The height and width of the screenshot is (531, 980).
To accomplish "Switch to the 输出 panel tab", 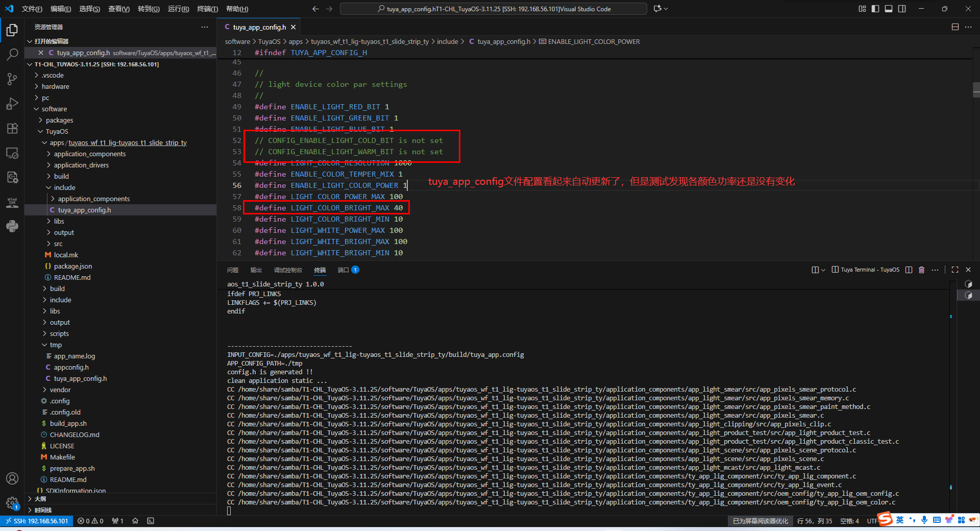I will click(x=256, y=270).
